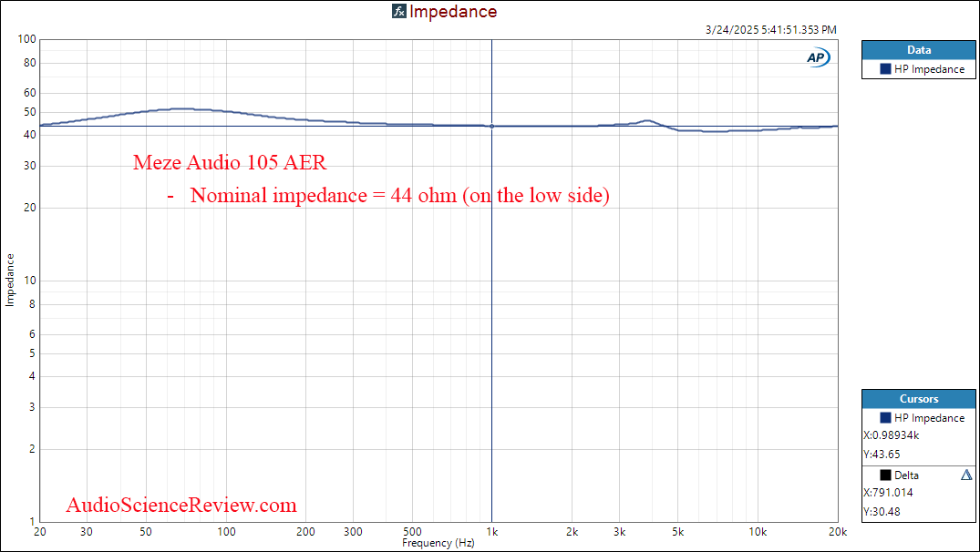
Task: Select the Data panel header
Action: click(x=918, y=50)
